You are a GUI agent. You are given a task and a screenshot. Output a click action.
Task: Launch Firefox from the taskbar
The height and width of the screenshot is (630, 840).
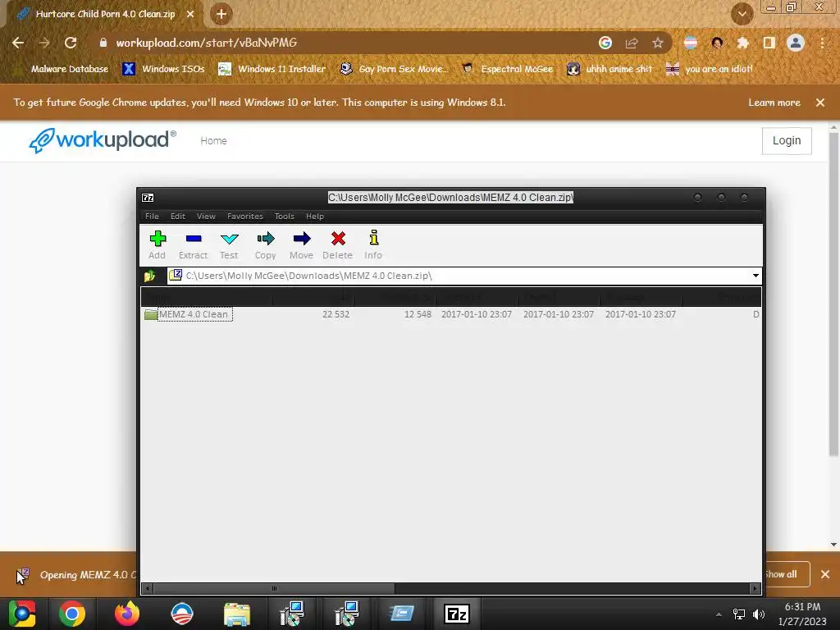pos(127,614)
